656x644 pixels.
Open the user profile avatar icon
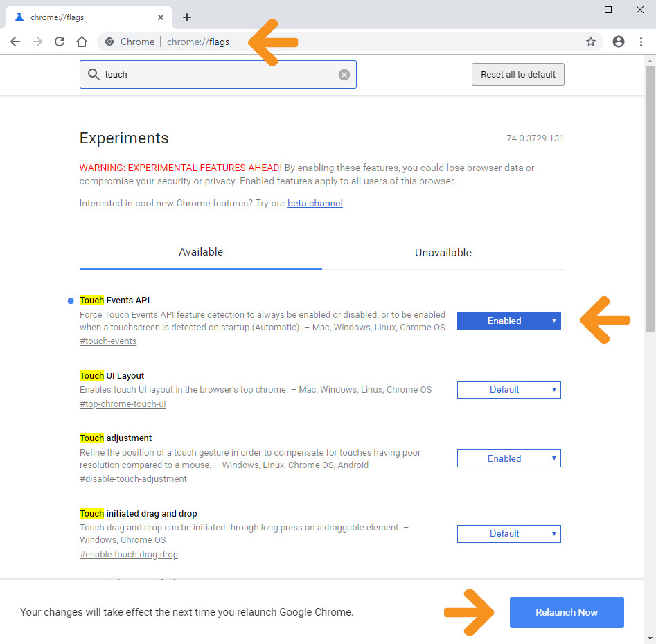619,42
